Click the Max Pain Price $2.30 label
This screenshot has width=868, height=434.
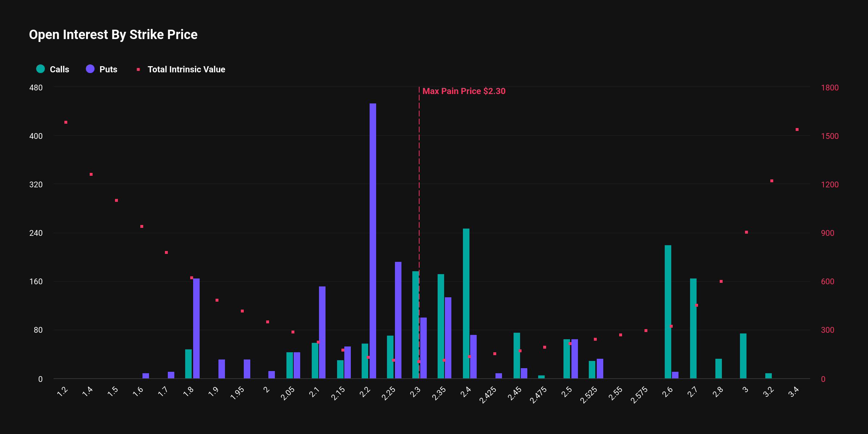(x=464, y=91)
